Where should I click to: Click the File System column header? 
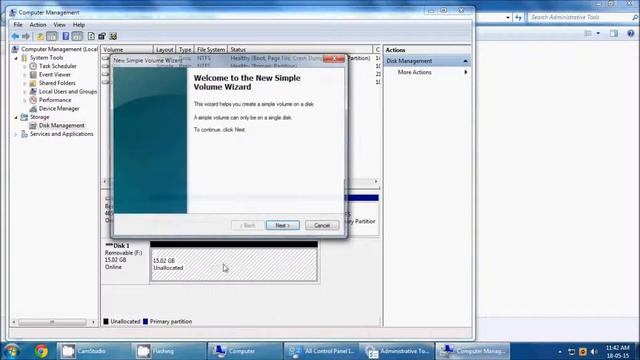point(211,49)
